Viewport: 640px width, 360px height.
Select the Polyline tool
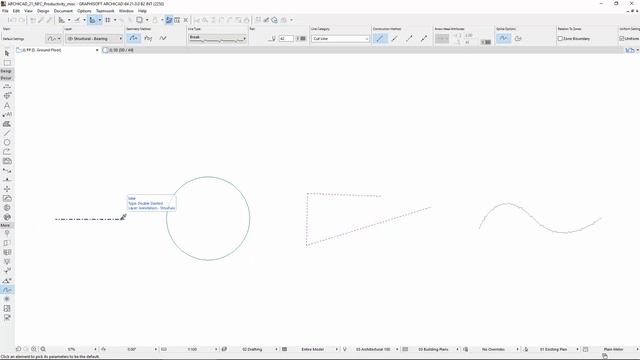pyautogui.click(x=7, y=152)
